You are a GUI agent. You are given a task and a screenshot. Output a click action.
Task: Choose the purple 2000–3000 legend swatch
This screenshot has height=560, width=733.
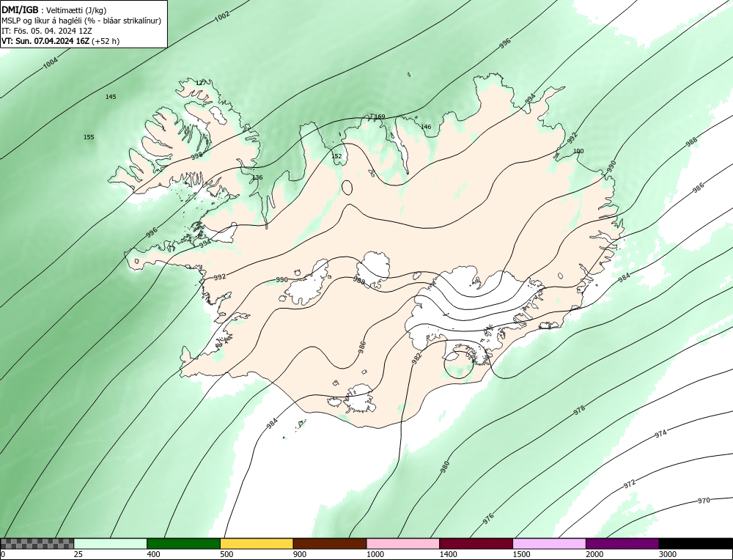coord(622,543)
